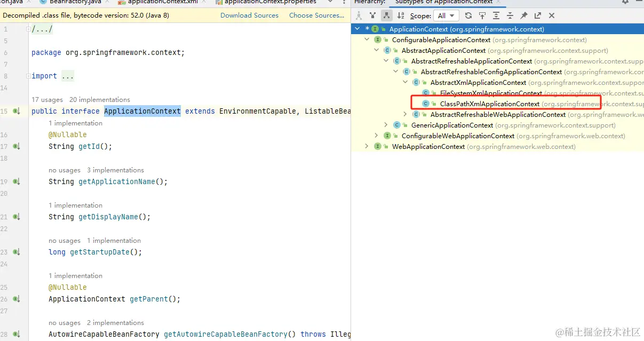Expand the WebApplicationContext node
This screenshot has width=644, height=341.
[x=367, y=146]
